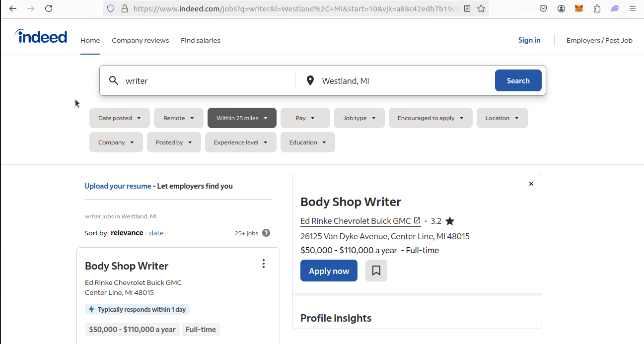Bookmark this page with the star icon
The width and height of the screenshot is (644, 344).
[x=481, y=8]
